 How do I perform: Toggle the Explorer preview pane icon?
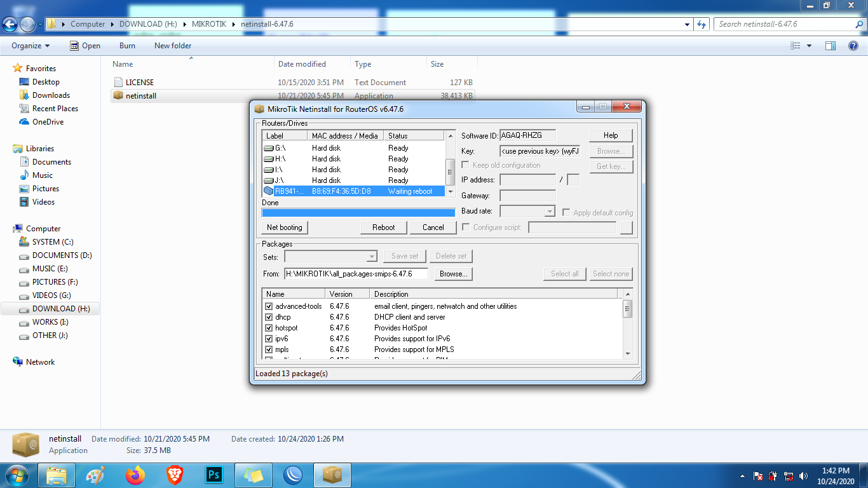[x=831, y=46]
